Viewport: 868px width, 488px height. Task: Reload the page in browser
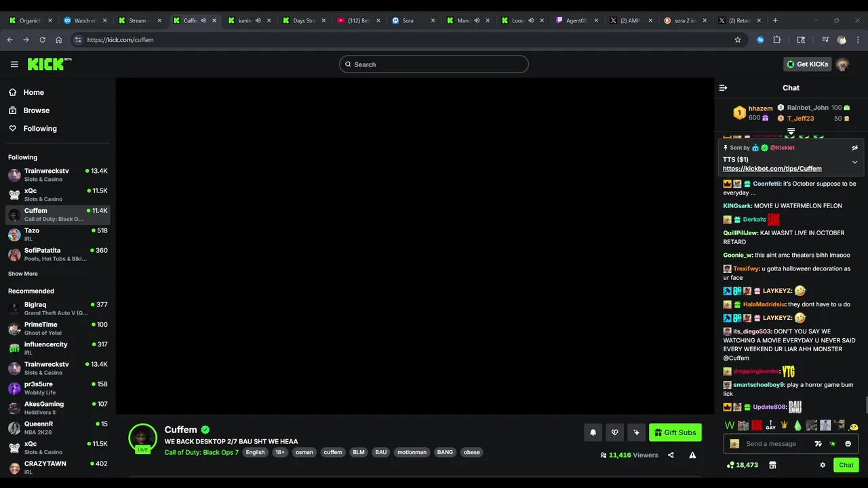pyautogui.click(x=42, y=40)
